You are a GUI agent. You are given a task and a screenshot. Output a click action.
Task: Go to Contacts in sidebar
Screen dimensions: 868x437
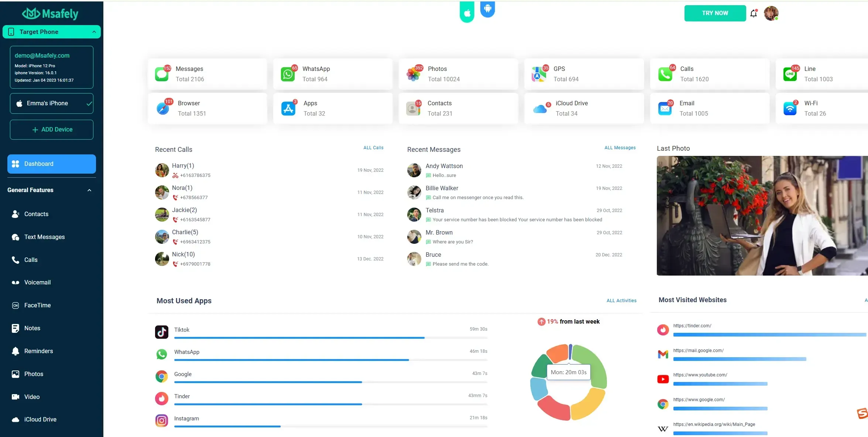tap(36, 214)
